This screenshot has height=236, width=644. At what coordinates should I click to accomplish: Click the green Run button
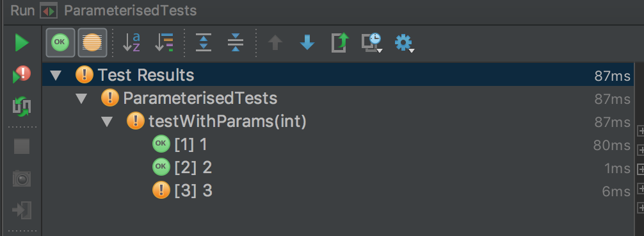[x=21, y=43]
